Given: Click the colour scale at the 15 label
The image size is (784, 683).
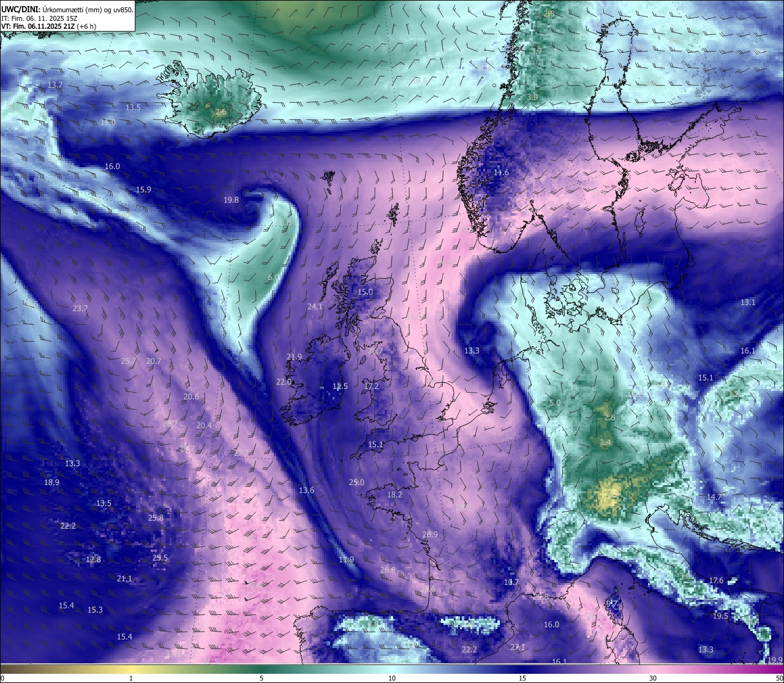Looking at the screenshot, I should click(522, 678).
